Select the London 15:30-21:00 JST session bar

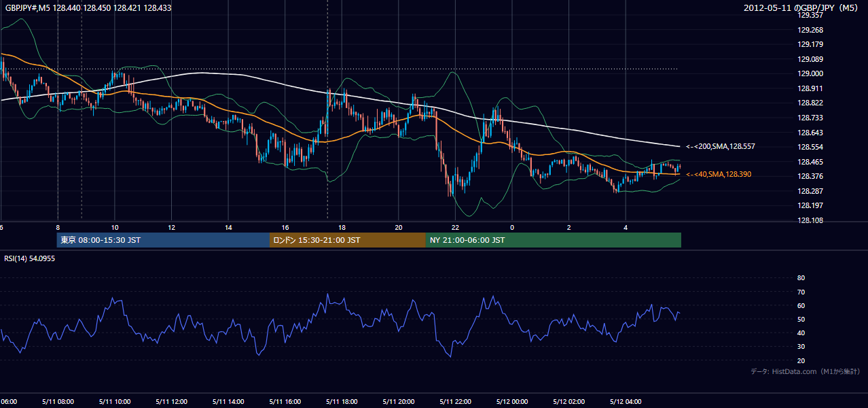(348, 240)
